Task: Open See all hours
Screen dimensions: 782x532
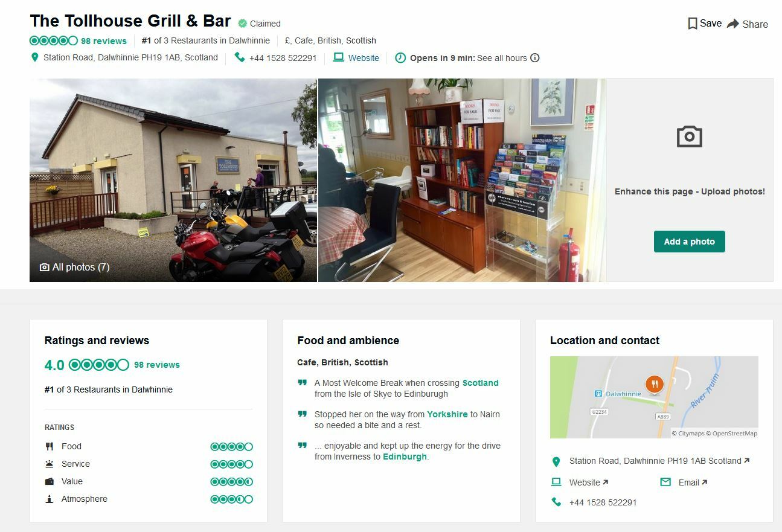Action: (x=502, y=58)
